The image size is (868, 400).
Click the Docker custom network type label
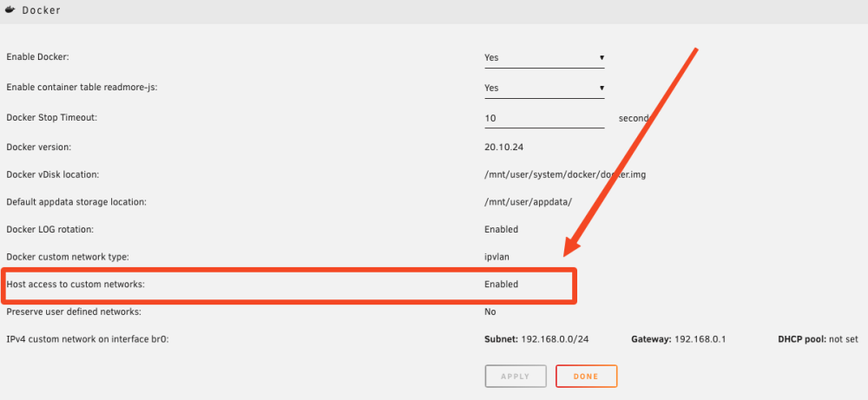pos(68,257)
